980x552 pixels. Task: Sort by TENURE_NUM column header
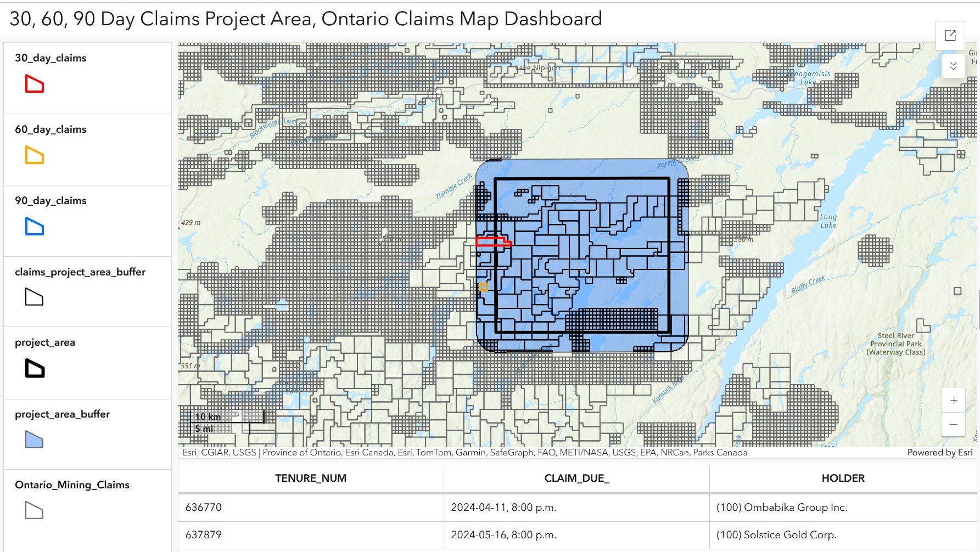click(311, 478)
